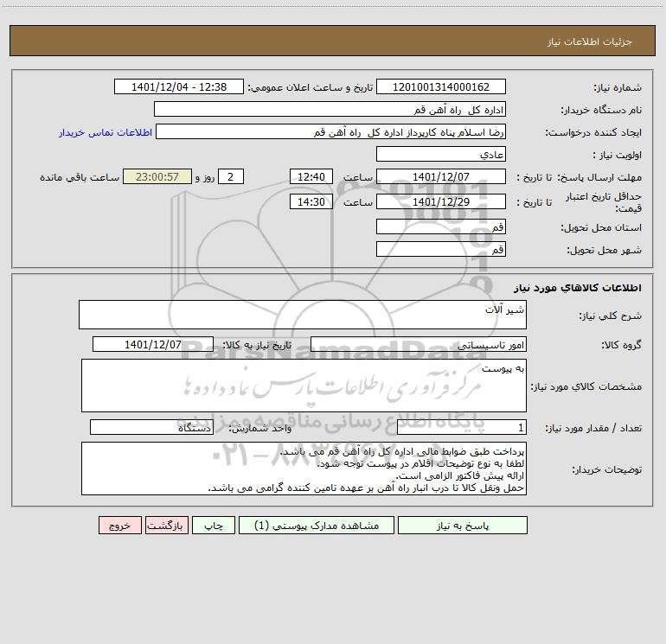Image resolution: width=666 pixels, height=644 pixels.
Task: Select the شماره نیاز field 1201001314000162
Action: (x=441, y=87)
